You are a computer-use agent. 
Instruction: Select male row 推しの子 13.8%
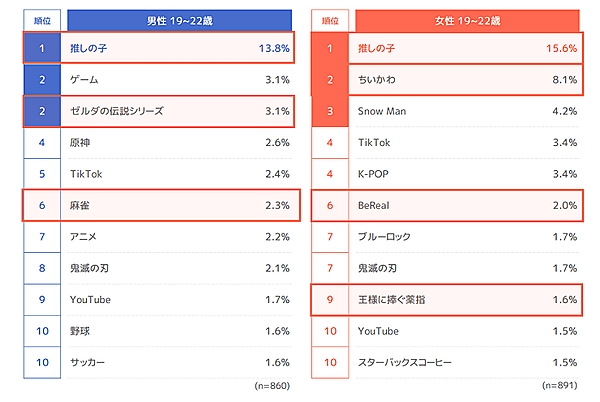tap(180, 47)
